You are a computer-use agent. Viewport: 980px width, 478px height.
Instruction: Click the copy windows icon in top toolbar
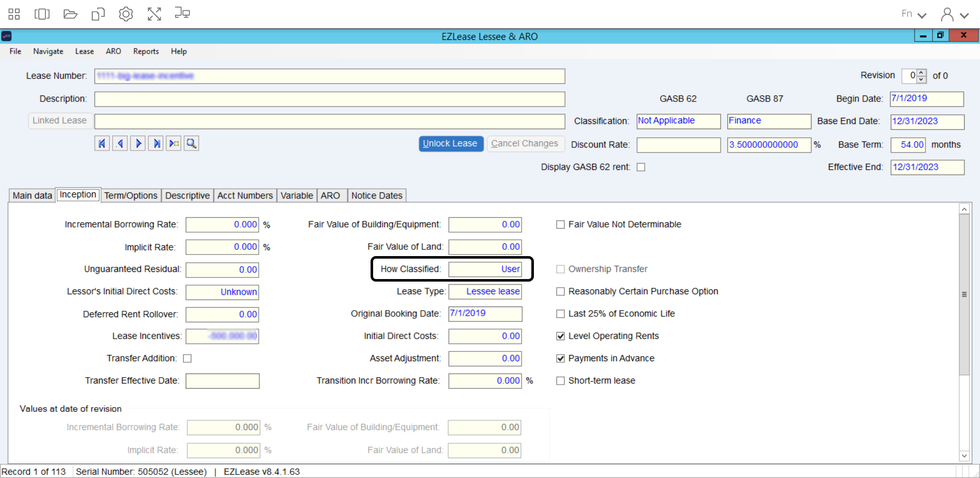click(98, 14)
